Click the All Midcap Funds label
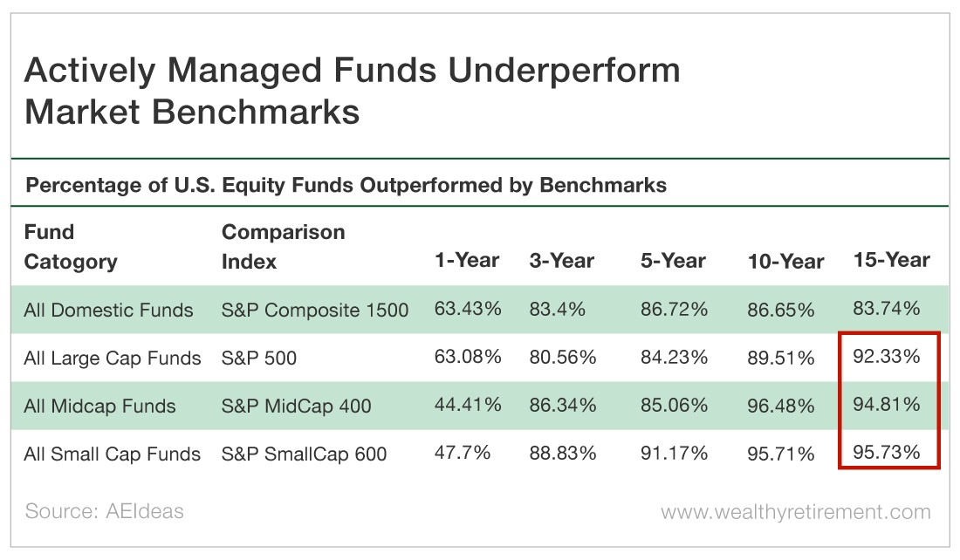Screen dimensions: 960x560 (x=99, y=406)
